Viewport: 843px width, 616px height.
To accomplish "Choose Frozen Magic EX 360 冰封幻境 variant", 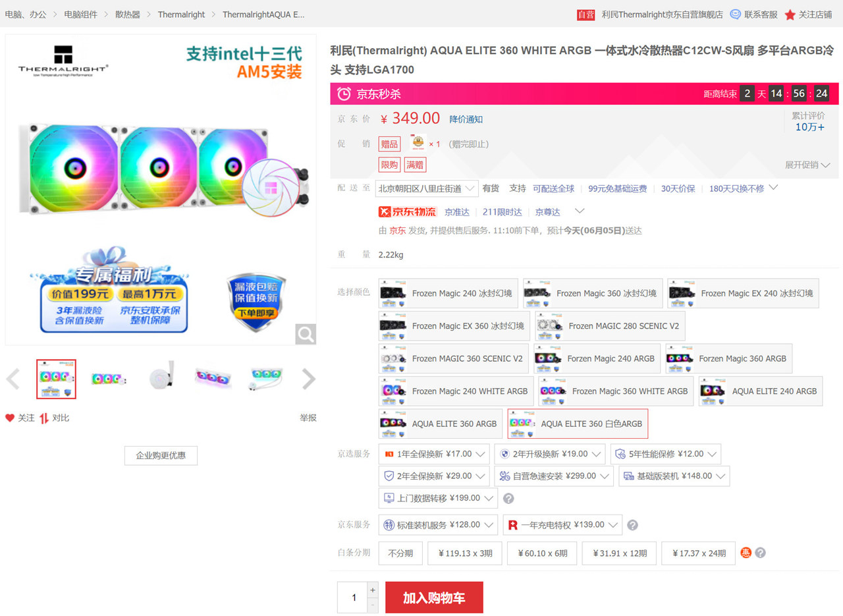I will (x=454, y=325).
